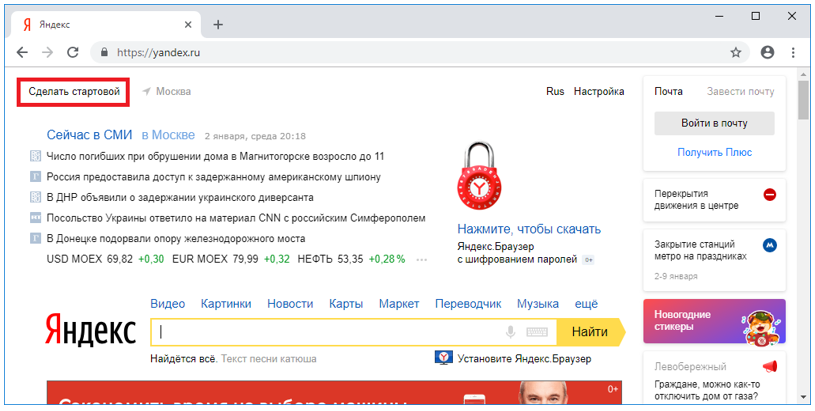The image size is (815, 411).
Task: Open the on-screen keyboard icon in search
Action: pyautogui.click(x=537, y=332)
